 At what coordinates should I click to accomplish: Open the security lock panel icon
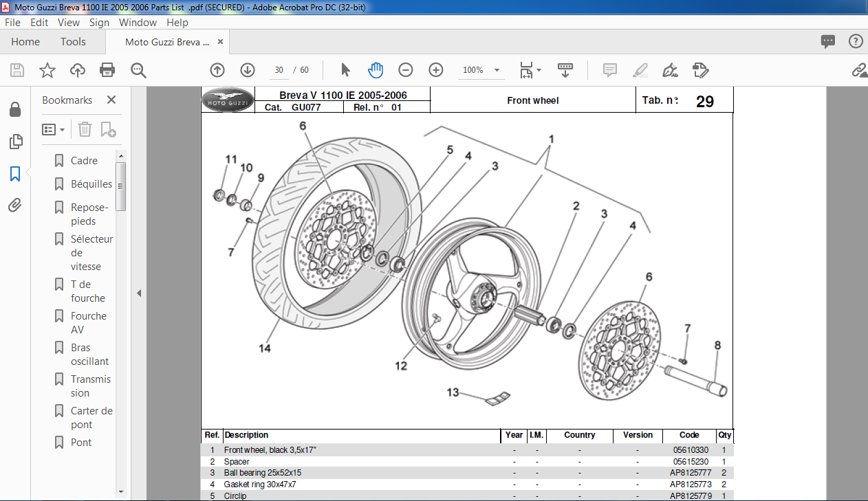pyautogui.click(x=15, y=110)
